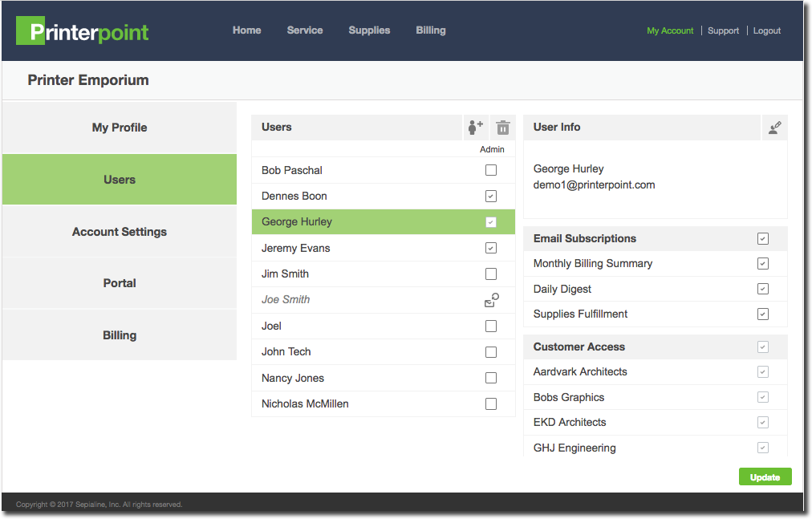Toggle Aardvark Architects customer access checkbox
812x519 pixels.
763,372
